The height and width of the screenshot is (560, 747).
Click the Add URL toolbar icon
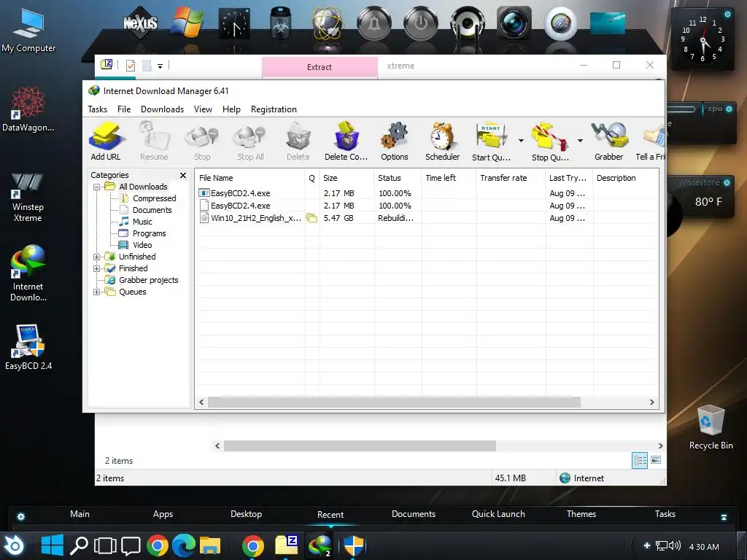point(106,141)
